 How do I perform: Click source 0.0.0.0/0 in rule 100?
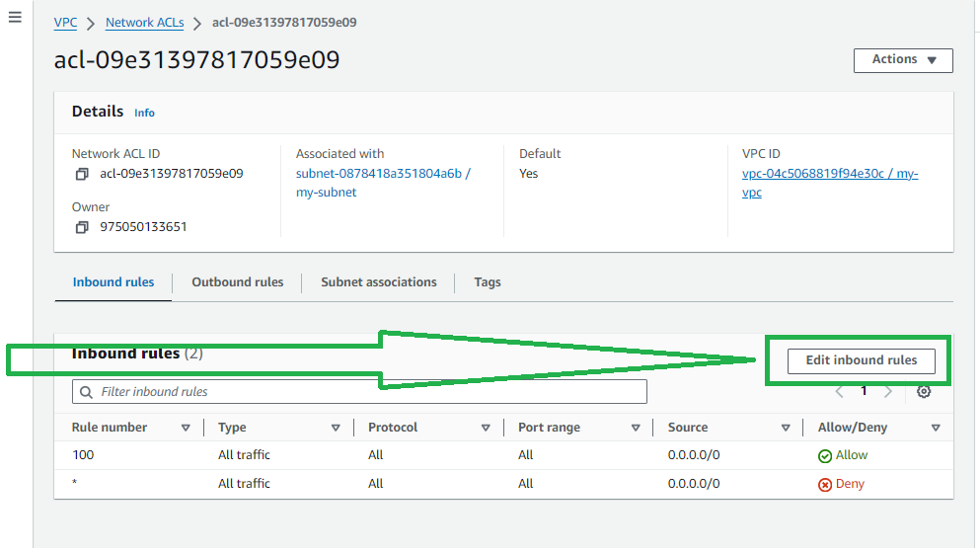pos(694,455)
